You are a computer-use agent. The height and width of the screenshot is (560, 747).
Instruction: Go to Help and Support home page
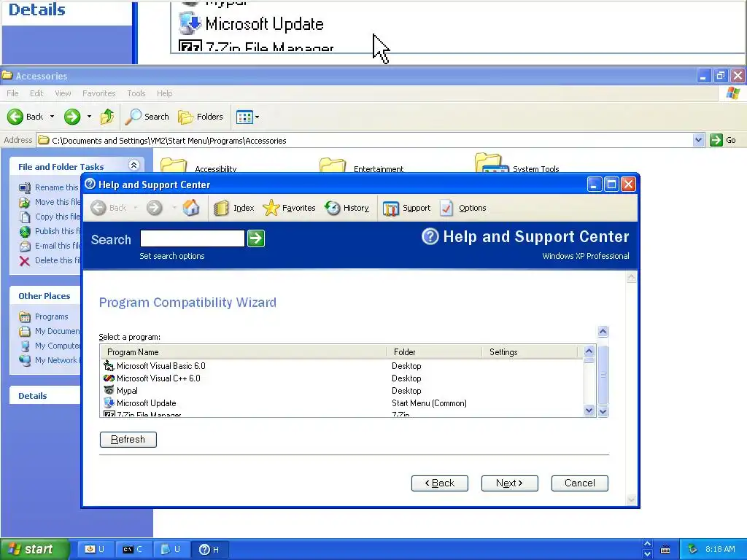click(x=191, y=208)
